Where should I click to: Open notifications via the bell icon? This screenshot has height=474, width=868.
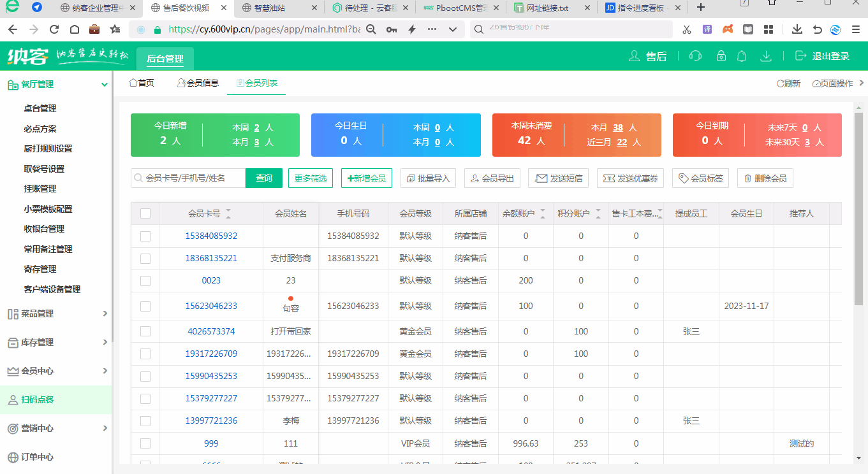click(742, 56)
